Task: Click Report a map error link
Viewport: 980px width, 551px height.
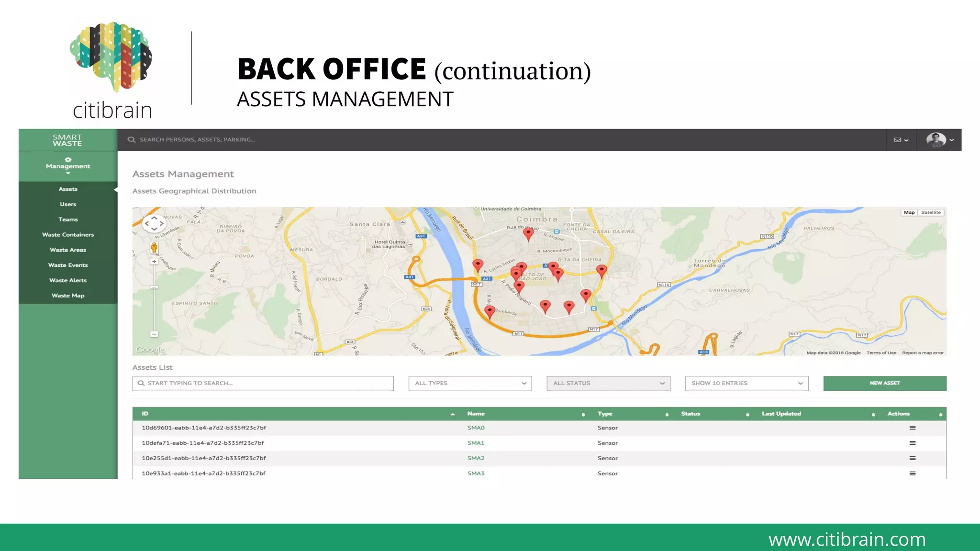Action: coord(923,353)
